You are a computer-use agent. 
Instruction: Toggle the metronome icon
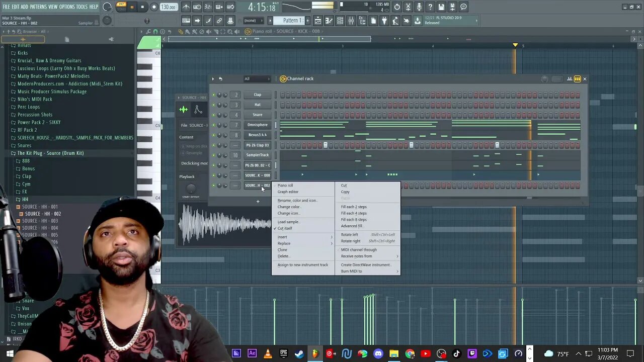click(x=186, y=7)
